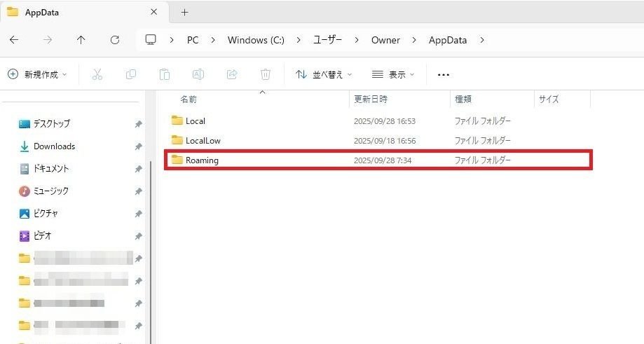The width and height of the screenshot is (644, 344).
Task: Open the three-dots more options menu
Action: (443, 74)
